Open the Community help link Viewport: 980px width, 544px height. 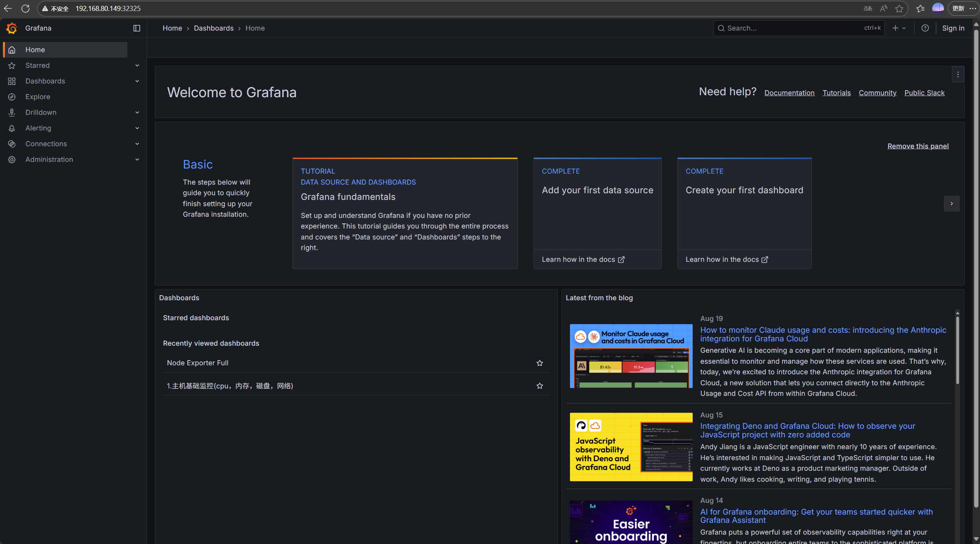click(x=878, y=93)
